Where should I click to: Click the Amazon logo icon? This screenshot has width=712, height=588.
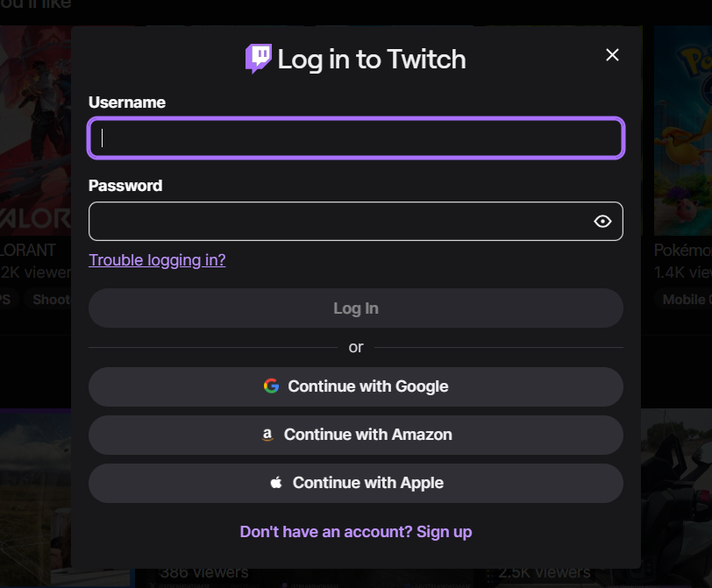pyautogui.click(x=267, y=435)
